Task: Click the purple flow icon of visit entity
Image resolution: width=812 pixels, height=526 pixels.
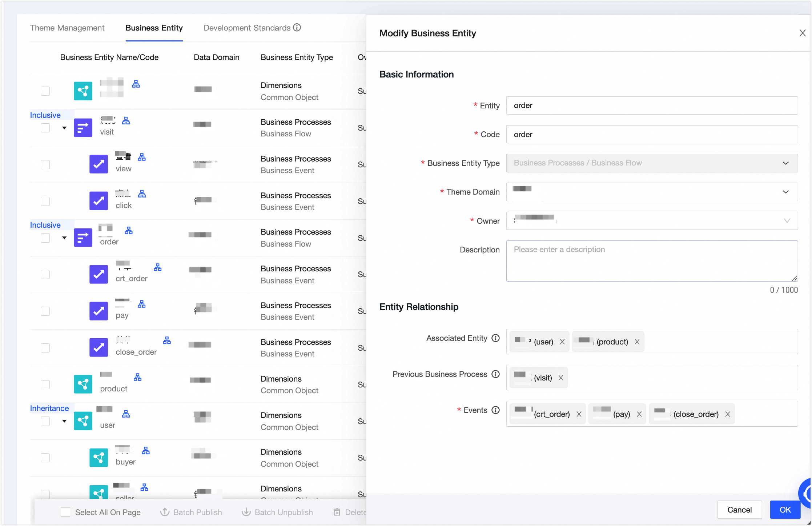Action: coord(83,128)
